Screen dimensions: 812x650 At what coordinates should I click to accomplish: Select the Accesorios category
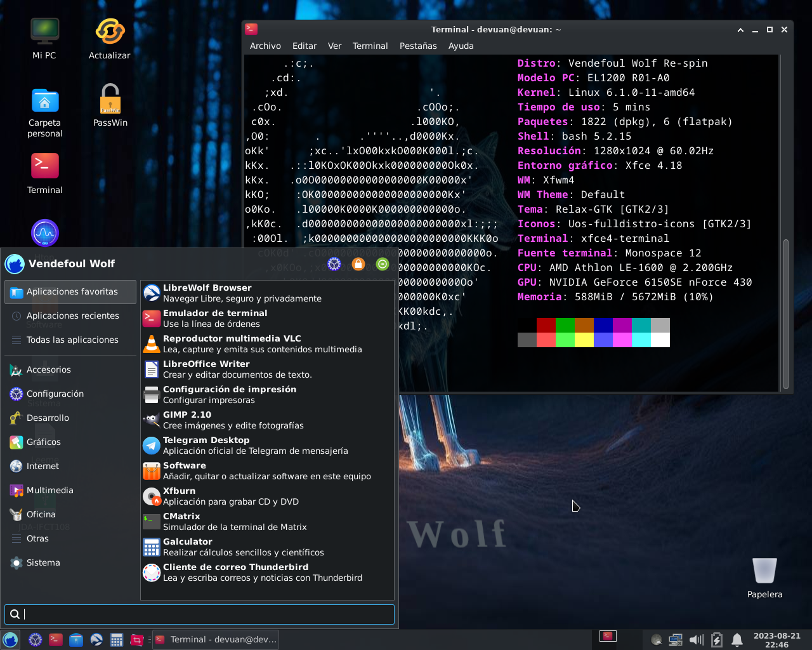[70, 370]
